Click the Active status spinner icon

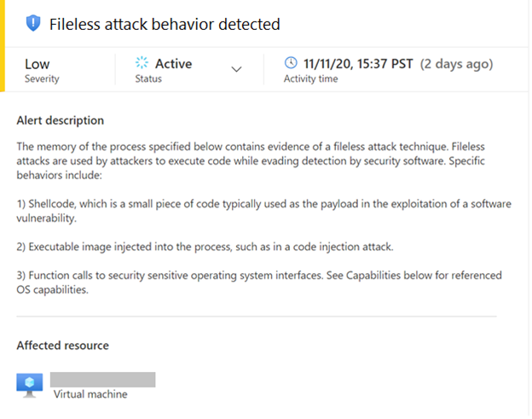(x=142, y=63)
